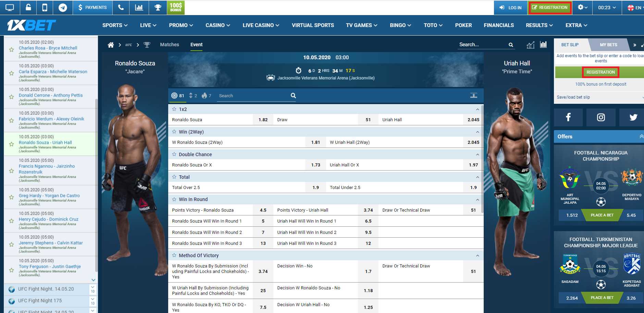The height and width of the screenshot is (313, 644).
Task: Open the VIRTUAL SPORTS menu
Action: pos(313,25)
